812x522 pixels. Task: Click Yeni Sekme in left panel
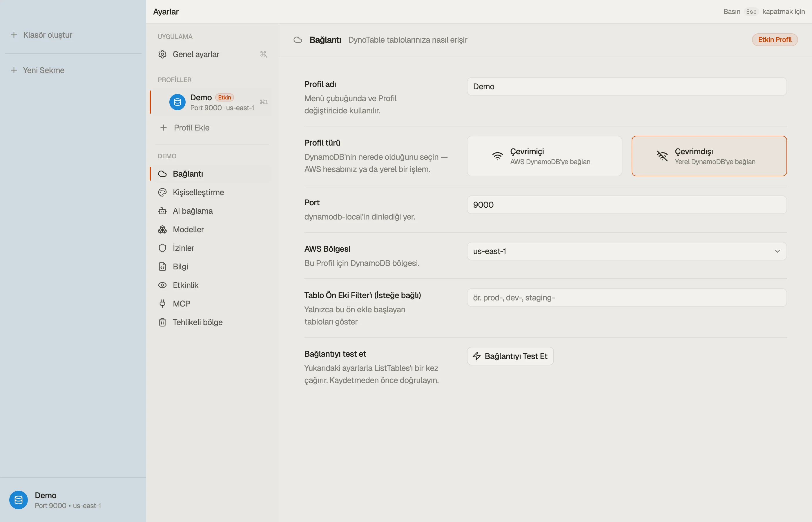(43, 70)
